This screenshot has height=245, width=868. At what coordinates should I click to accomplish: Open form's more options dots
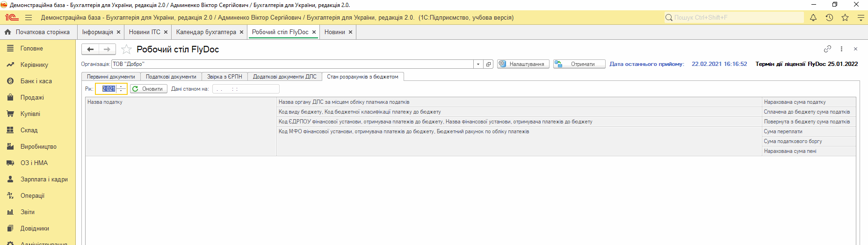pos(841,49)
